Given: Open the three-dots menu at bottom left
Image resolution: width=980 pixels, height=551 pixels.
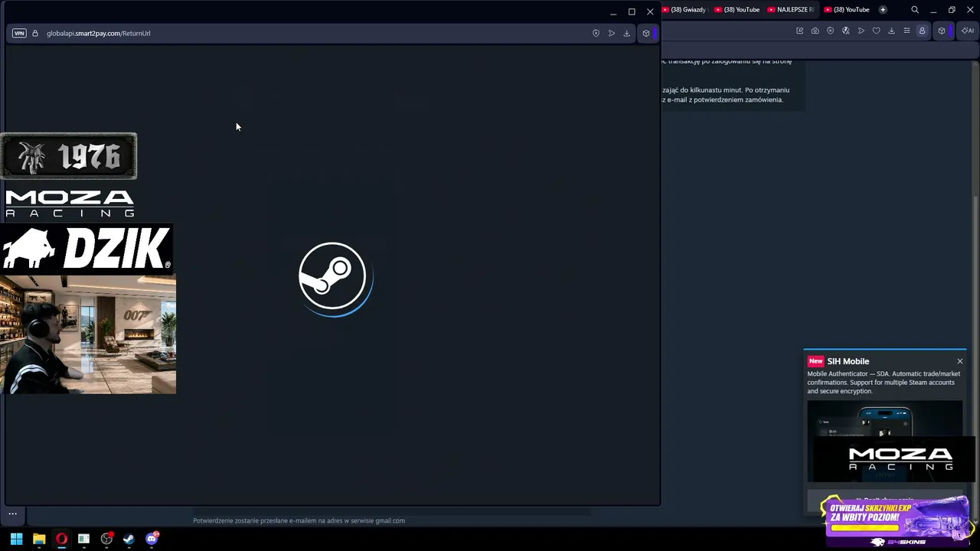Looking at the screenshot, I should (x=12, y=514).
